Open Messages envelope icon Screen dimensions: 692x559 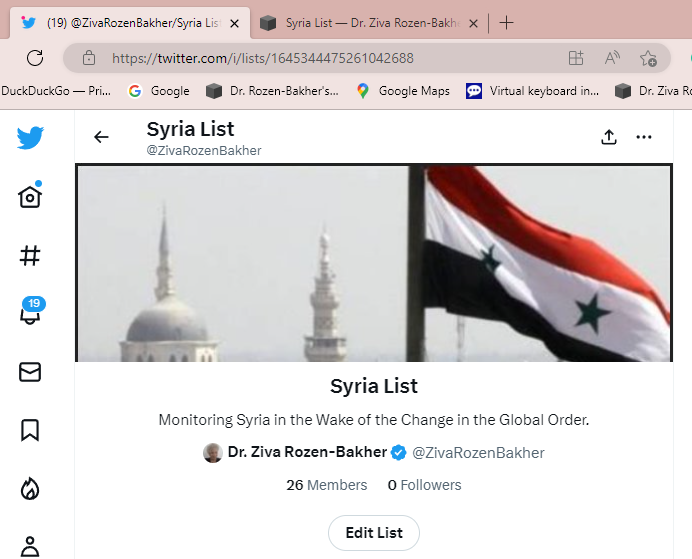pyautogui.click(x=30, y=372)
